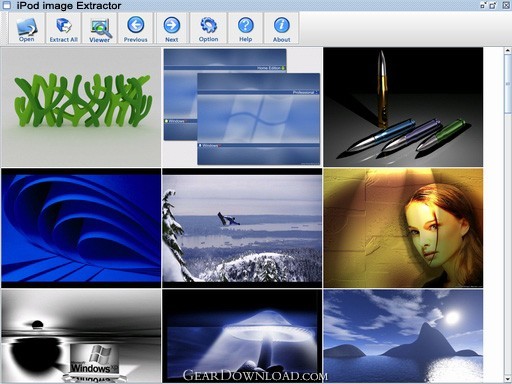This screenshot has height=384, width=512.
Task: Pick the pens on black background thumbnail
Action: (403, 107)
